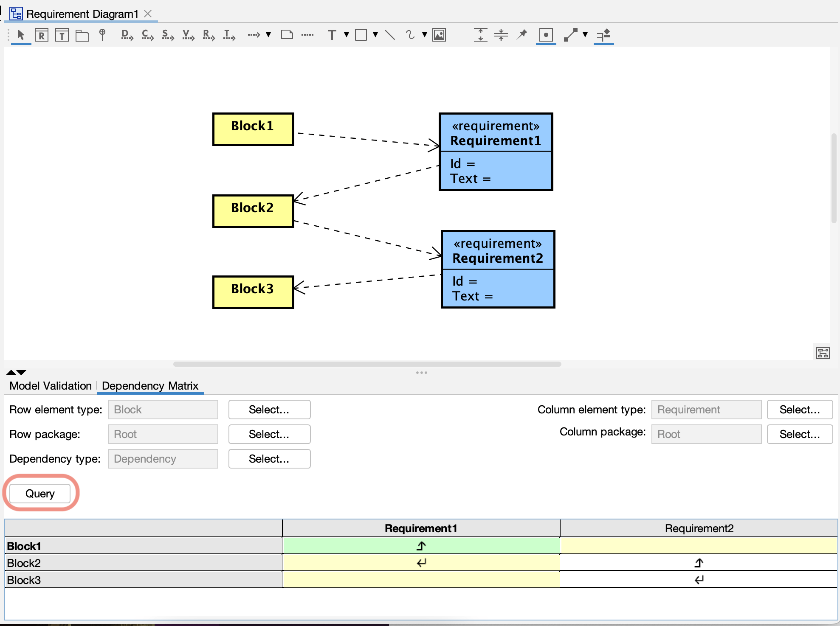Select the Image insertion tool

[x=440, y=35]
